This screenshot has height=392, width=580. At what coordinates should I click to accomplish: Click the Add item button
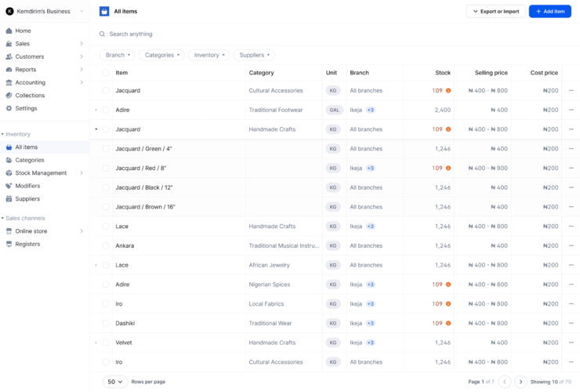549,11
